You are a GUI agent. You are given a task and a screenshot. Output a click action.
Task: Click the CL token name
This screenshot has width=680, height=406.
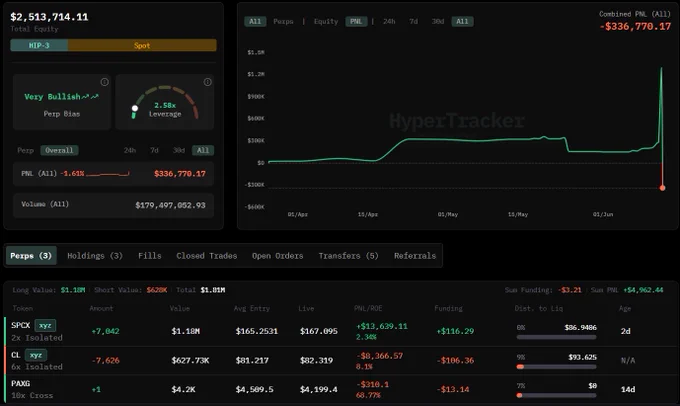point(16,355)
